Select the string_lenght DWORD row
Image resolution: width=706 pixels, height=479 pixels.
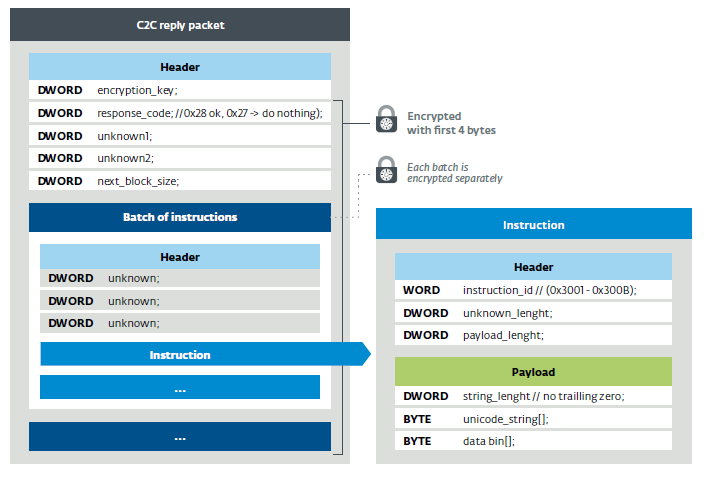[x=533, y=396]
